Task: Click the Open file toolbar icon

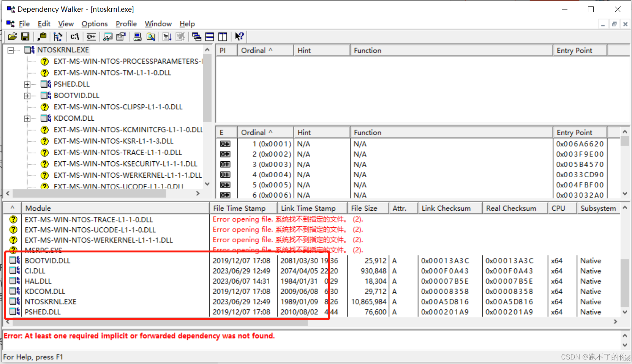Action: click(x=13, y=36)
